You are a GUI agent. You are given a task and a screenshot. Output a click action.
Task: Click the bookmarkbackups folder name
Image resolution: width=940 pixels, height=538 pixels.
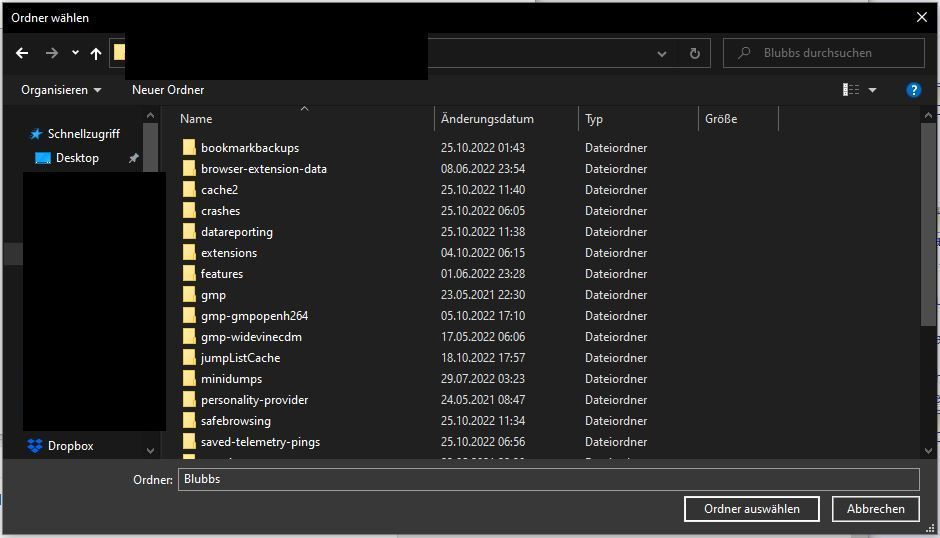point(250,148)
